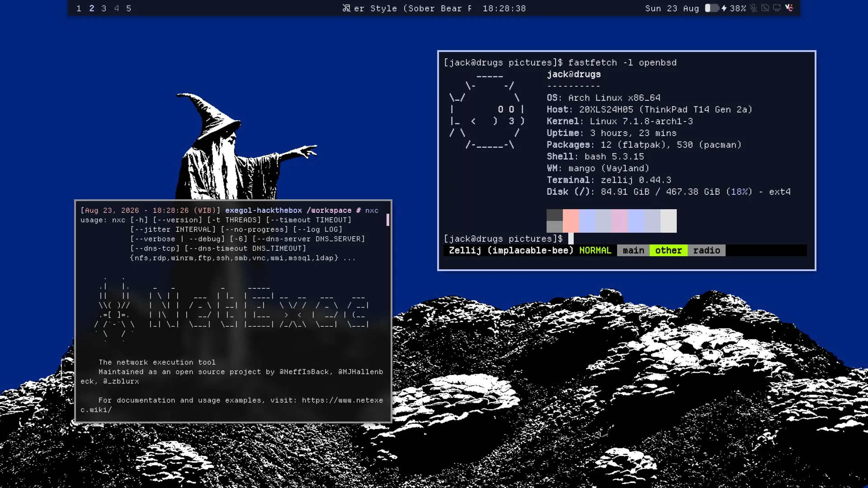Select the Zellij other tab
The image size is (868, 488).
[669, 250]
